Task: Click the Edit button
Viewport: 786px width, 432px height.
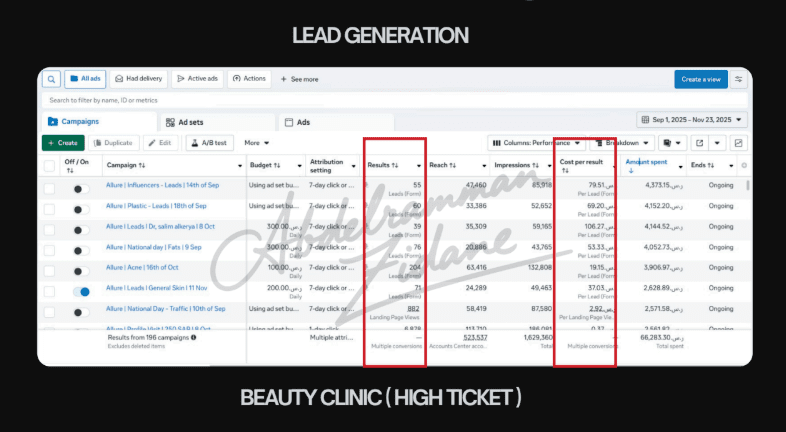Action: click(x=160, y=143)
